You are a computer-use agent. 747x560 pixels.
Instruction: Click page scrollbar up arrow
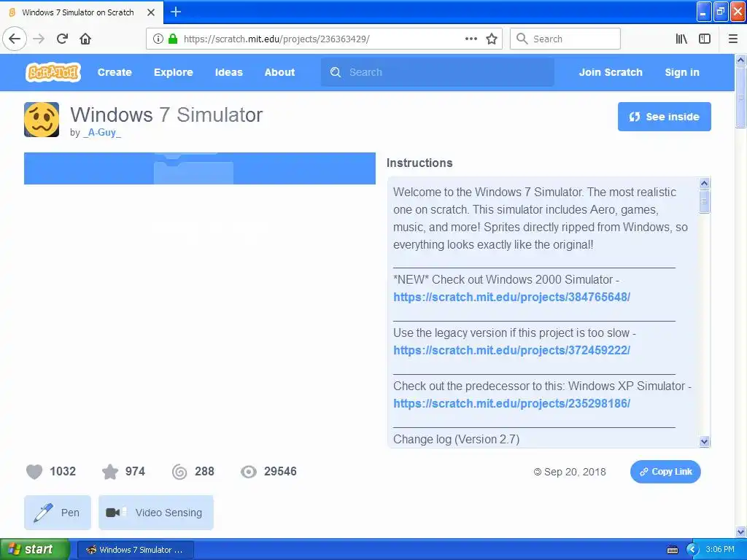(741, 60)
